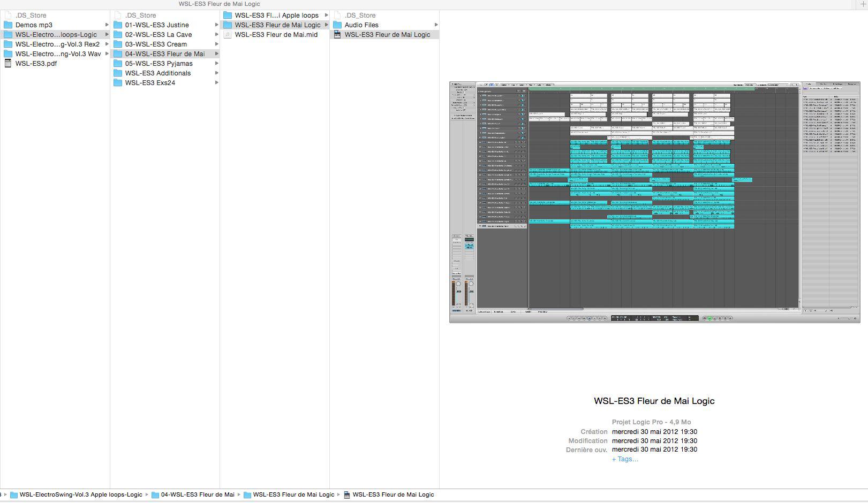The width and height of the screenshot is (868, 503).
Task: Click the Logic project preview thumbnail
Action: [654, 202]
